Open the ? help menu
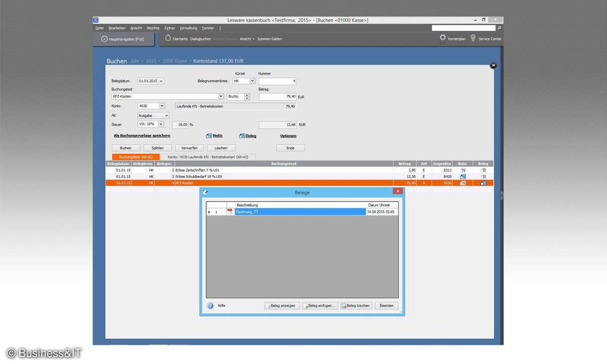 click(220, 28)
